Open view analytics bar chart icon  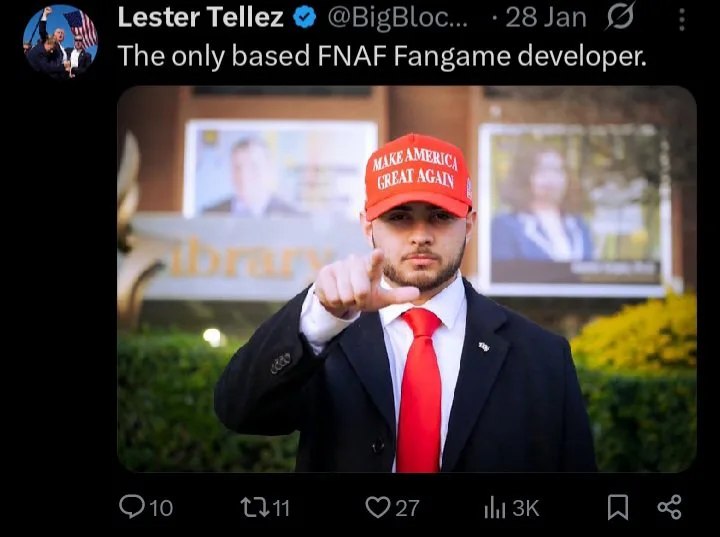[495, 508]
